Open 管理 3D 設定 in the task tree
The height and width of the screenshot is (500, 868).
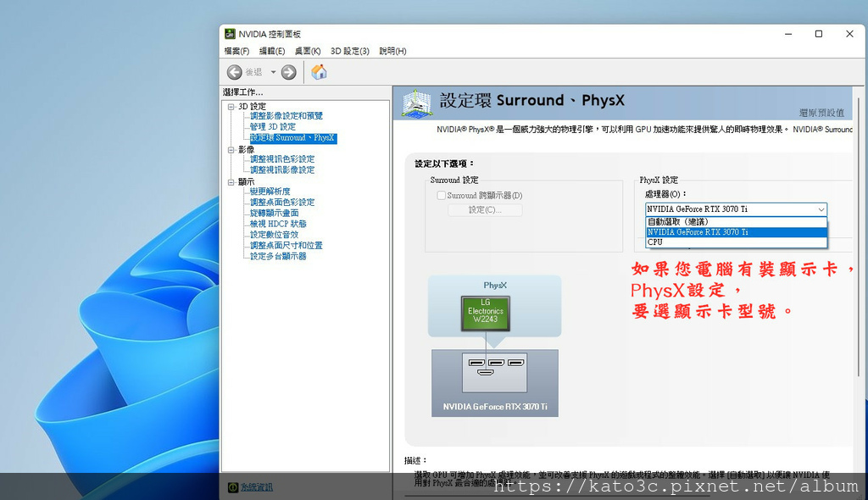[x=272, y=127]
